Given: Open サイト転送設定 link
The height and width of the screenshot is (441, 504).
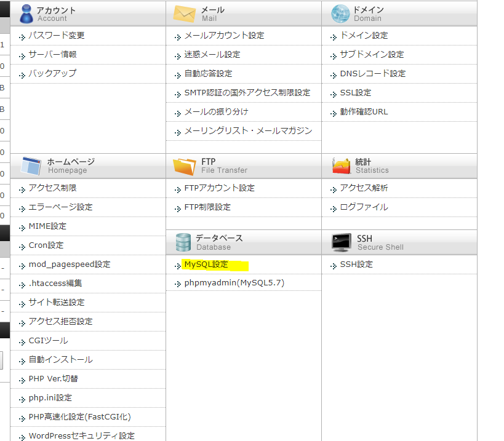Looking at the screenshot, I should [x=57, y=302].
